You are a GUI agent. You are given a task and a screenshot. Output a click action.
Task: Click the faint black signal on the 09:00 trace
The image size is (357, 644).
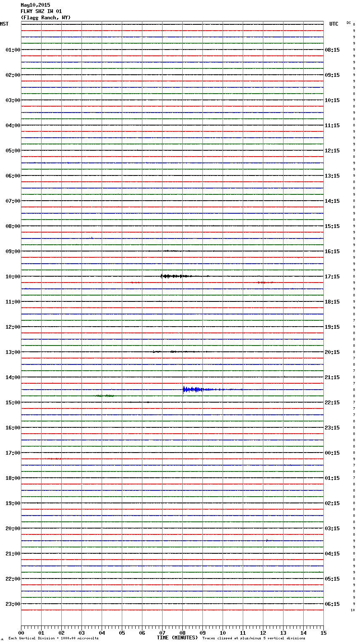pyautogui.click(x=172, y=251)
